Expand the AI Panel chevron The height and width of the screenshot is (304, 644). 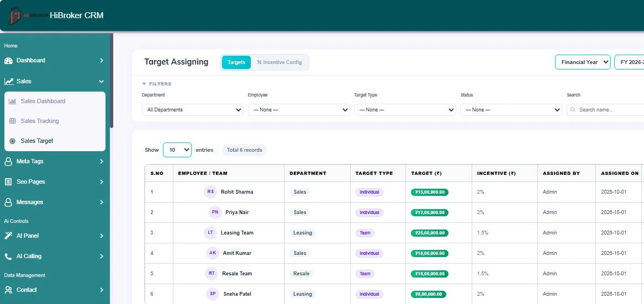click(x=102, y=236)
